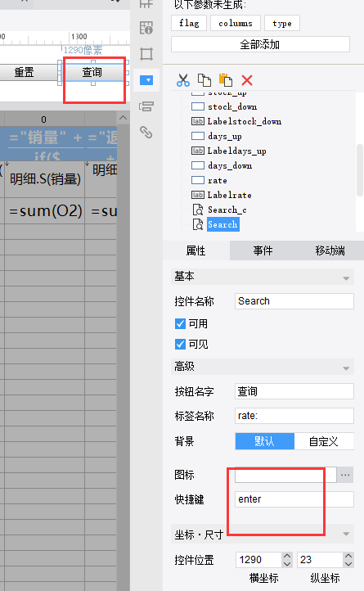The height and width of the screenshot is (591, 364).
Task: Open the widget settings dropdown sidebar icon
Action: pos(146,80)
